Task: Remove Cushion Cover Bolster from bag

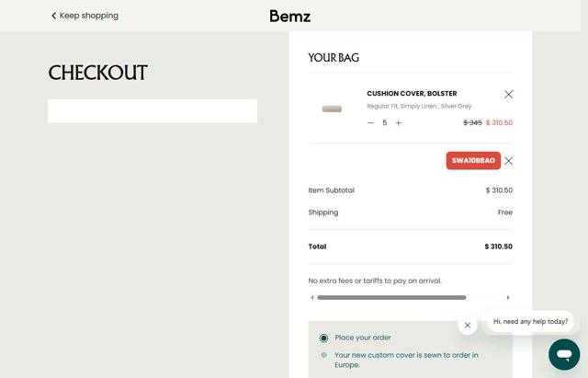Action: point(508,95)
